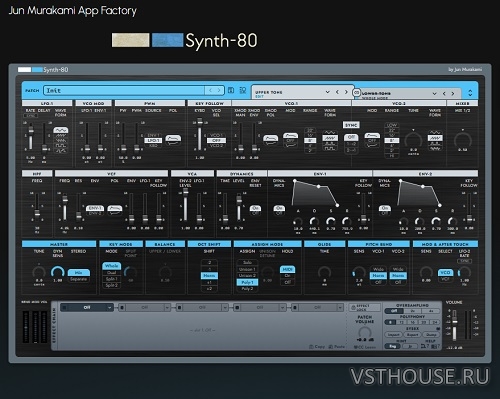Toggle the VCO SYNC button

click(x=351, y=125)
